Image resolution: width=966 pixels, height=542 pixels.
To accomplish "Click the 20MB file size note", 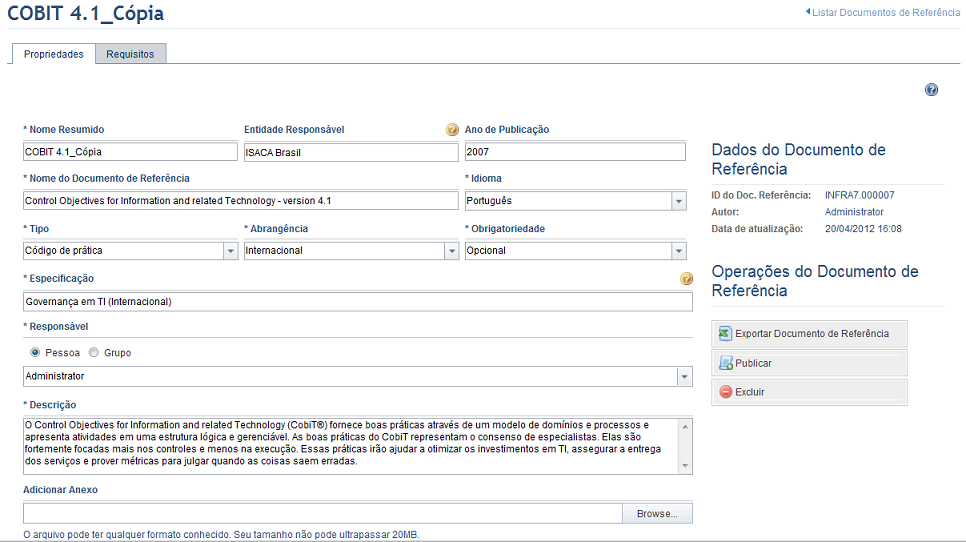I will (x=221, y=535).
